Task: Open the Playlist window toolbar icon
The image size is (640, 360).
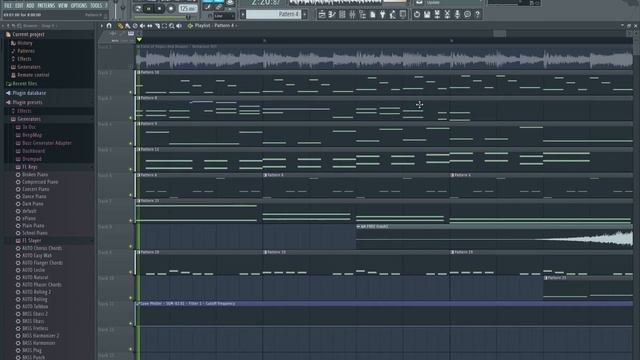Action: pyautogui.click(x=322, y=15)
